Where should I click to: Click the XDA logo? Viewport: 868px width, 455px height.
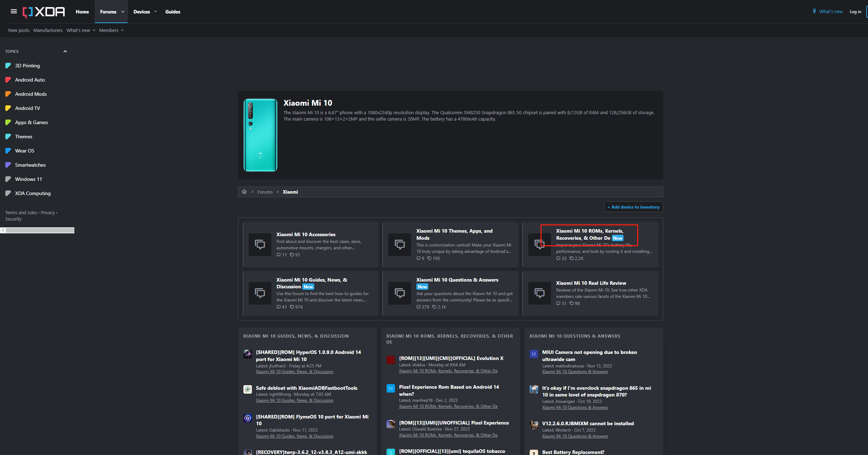pos(44,12)
